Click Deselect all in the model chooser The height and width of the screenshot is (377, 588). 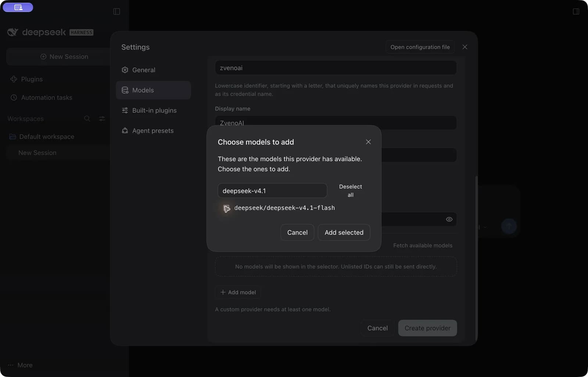tap(351, 191)
